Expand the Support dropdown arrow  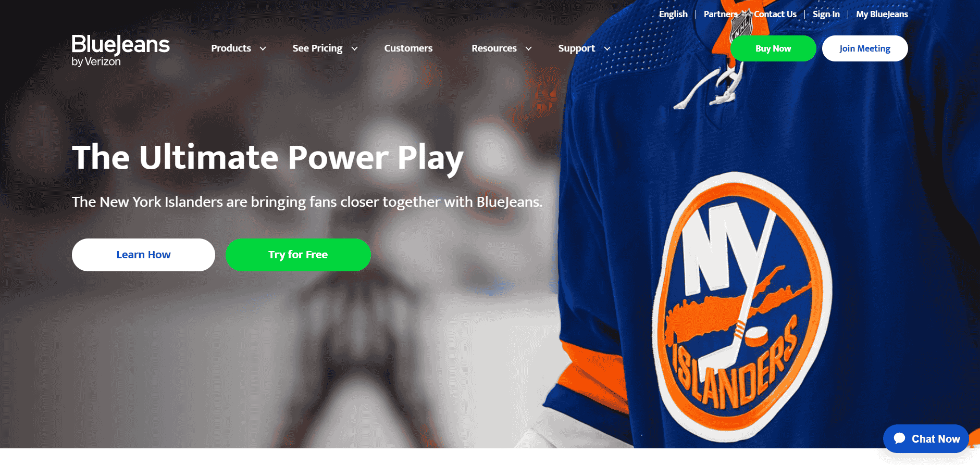click(607, 48)
